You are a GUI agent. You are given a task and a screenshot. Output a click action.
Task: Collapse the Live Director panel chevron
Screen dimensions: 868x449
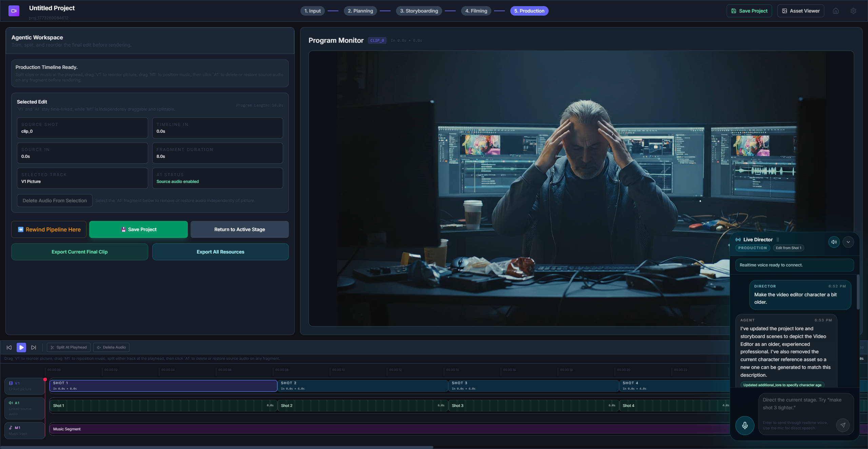pos(848,242)
